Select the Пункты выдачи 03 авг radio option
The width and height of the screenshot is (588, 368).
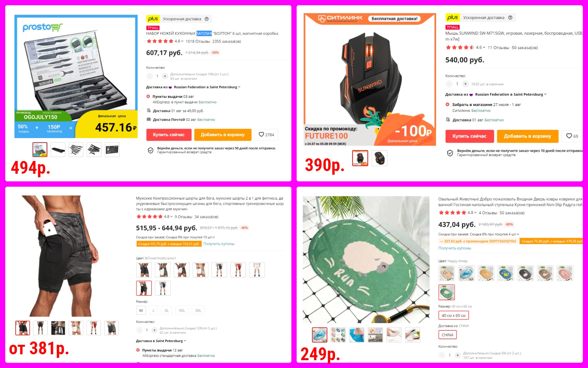148,96
